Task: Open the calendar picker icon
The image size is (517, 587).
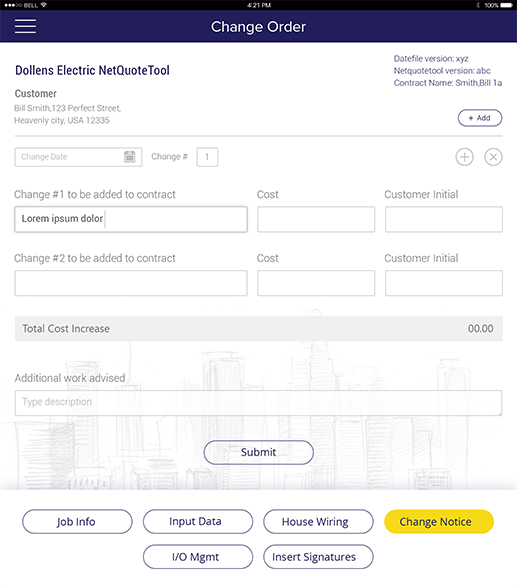Action: tap(130, 157)
